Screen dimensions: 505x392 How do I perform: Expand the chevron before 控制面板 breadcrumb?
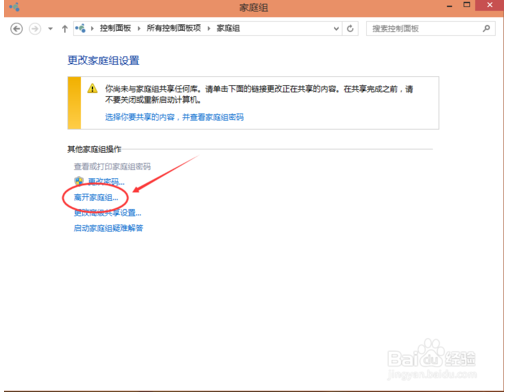pos(92,28)
